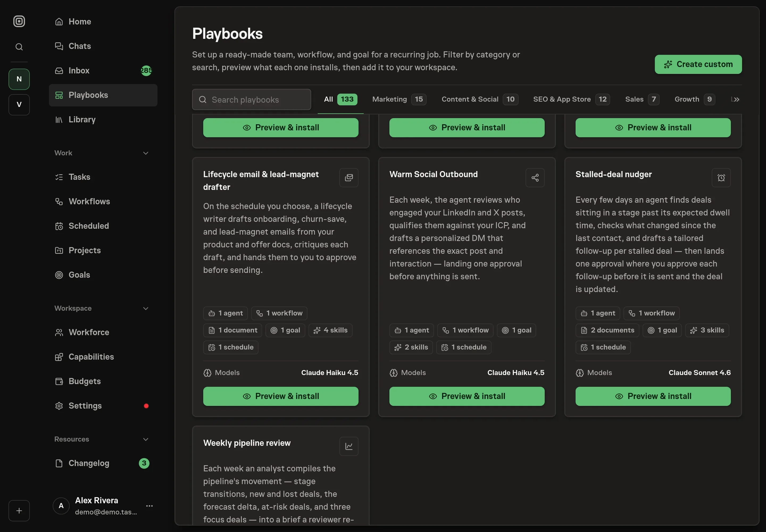This screenshot has width=766, height=532.
Task: Open the Changelog page
Action: tap(103, 463)
